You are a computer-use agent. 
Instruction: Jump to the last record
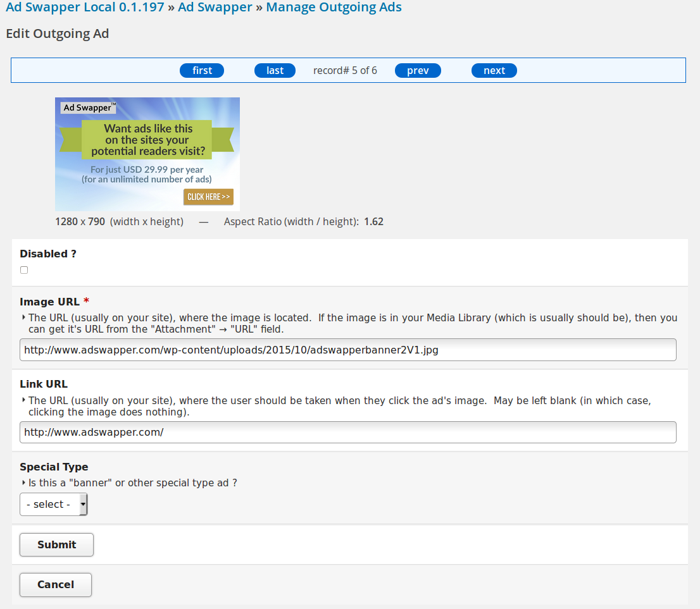pyautogui.click(x=275, y=70)
